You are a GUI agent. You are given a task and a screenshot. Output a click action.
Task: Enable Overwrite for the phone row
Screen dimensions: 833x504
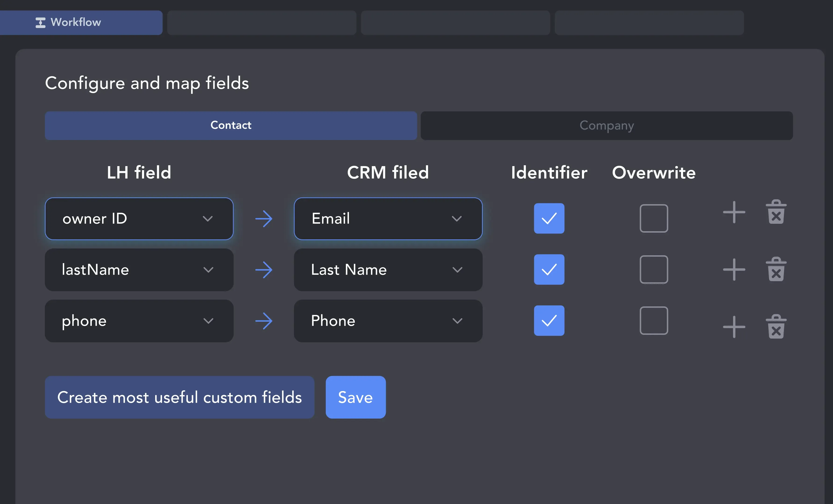click(x=654, y=320)
